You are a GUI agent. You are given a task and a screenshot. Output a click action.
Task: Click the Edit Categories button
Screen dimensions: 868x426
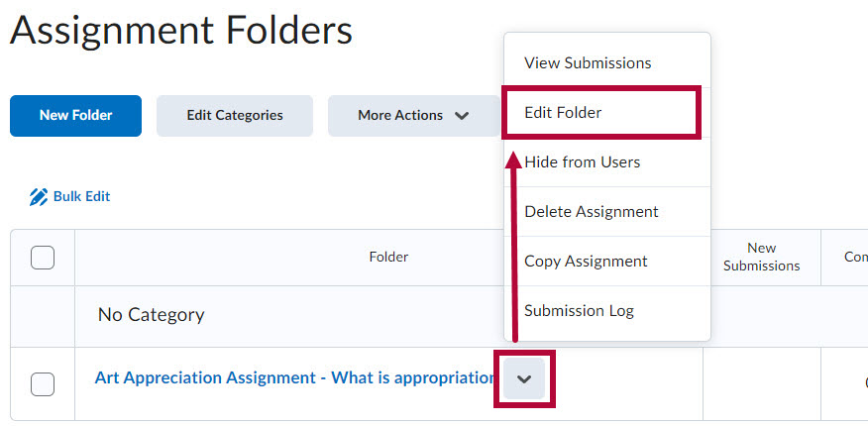pyautogui.click(x=235, y=116)
